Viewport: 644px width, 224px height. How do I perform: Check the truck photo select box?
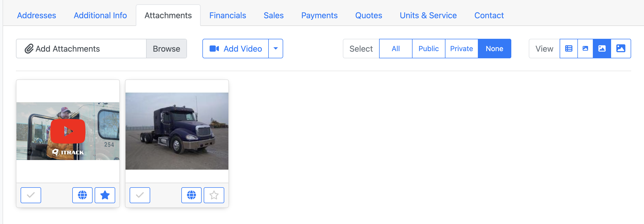[140, 195]
